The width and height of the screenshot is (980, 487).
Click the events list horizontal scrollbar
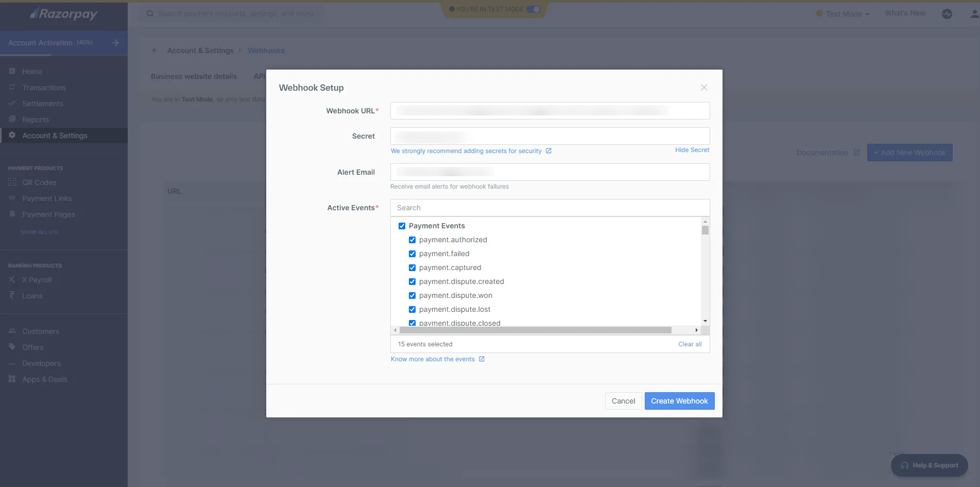point(536,330)
